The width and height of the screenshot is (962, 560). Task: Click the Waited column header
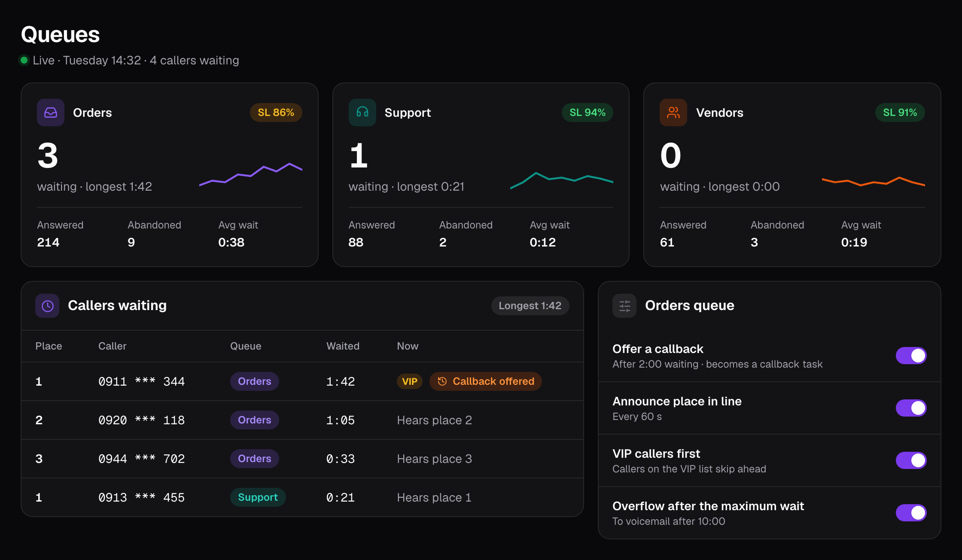click(343, 346)
